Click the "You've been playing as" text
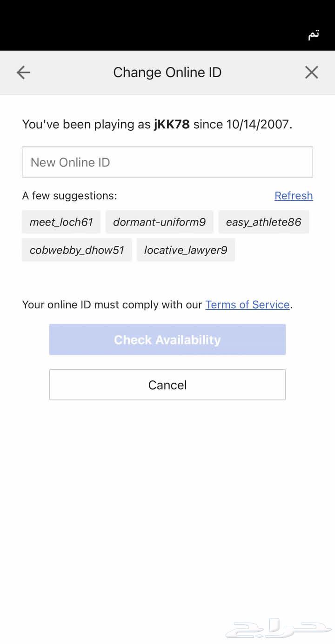335x644 pixels. 86,125
